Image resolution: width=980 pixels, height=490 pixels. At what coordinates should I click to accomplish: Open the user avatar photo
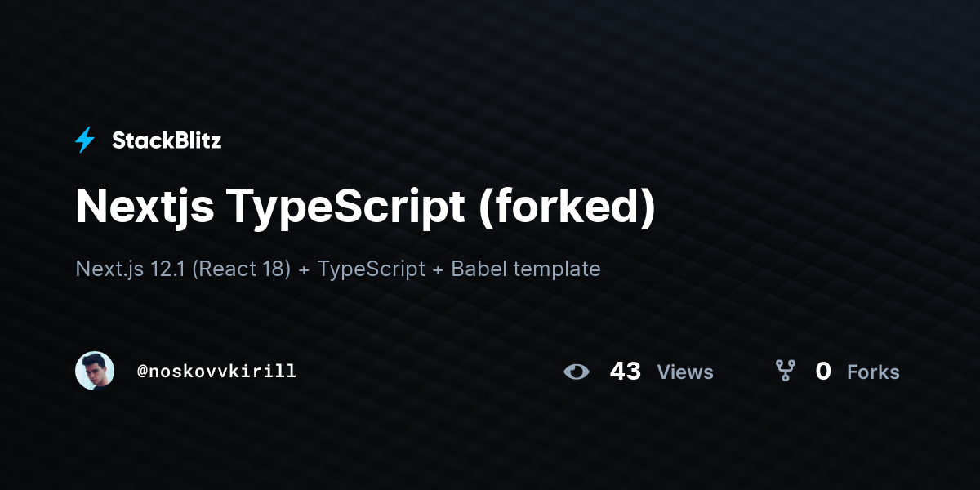pyautogui.click(x=95, y=371)
